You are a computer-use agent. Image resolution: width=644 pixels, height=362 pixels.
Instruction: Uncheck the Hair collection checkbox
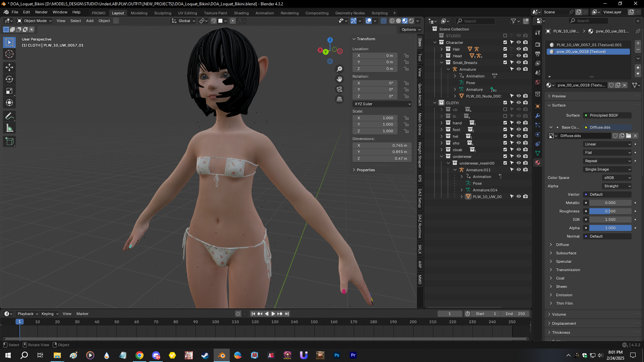[505, 49]
